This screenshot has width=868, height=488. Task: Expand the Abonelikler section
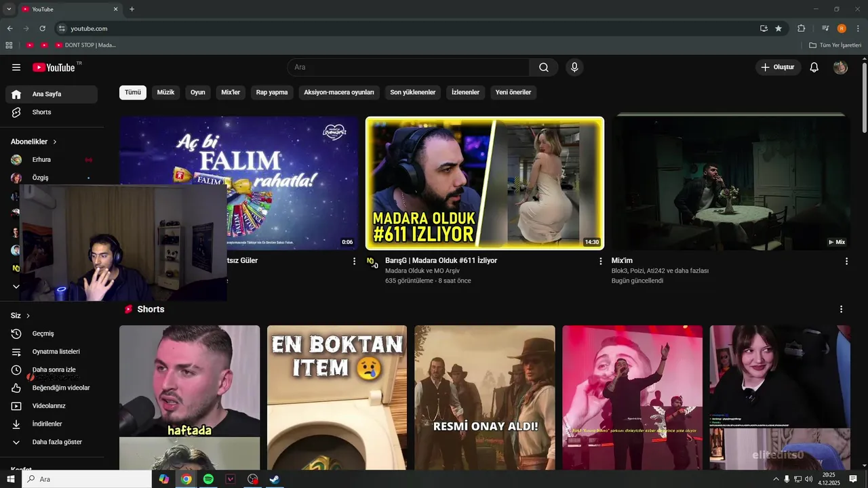34,142
